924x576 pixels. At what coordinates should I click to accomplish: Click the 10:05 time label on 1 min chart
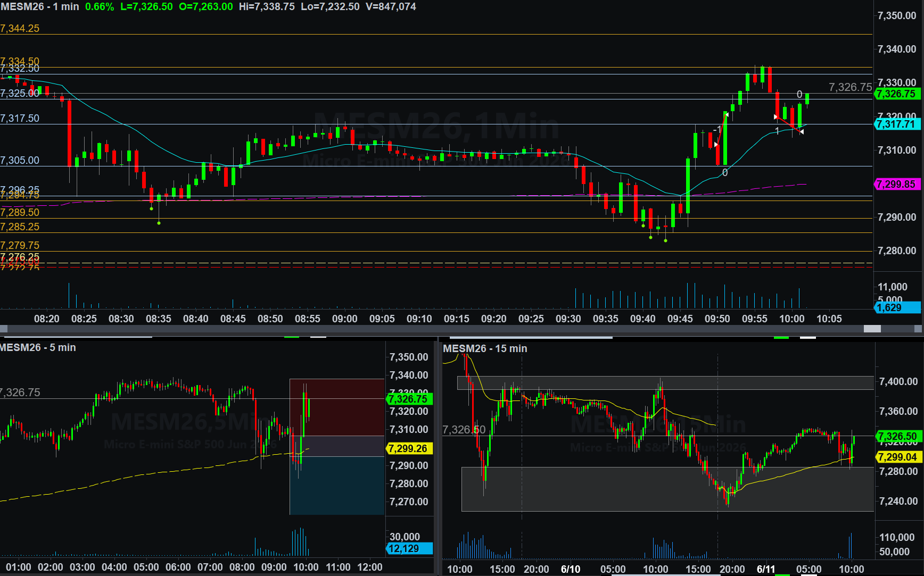pyautogui.click(x=829, y=319)
